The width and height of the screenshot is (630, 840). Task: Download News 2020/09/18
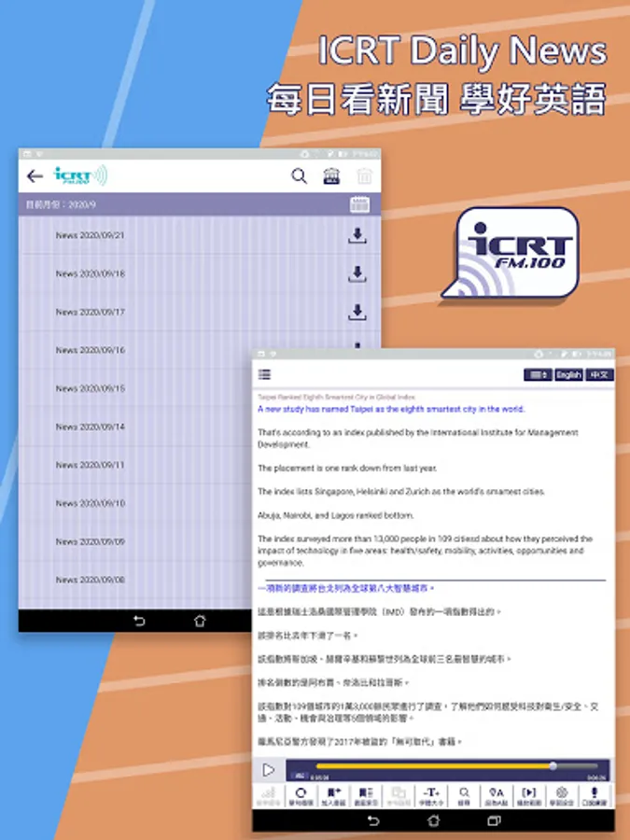357,273
